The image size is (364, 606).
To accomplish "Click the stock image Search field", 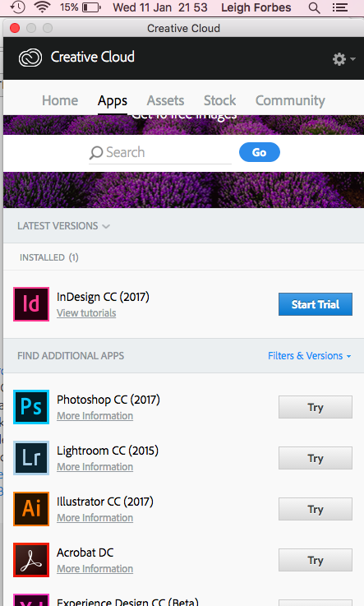I will tap(160, 153).
